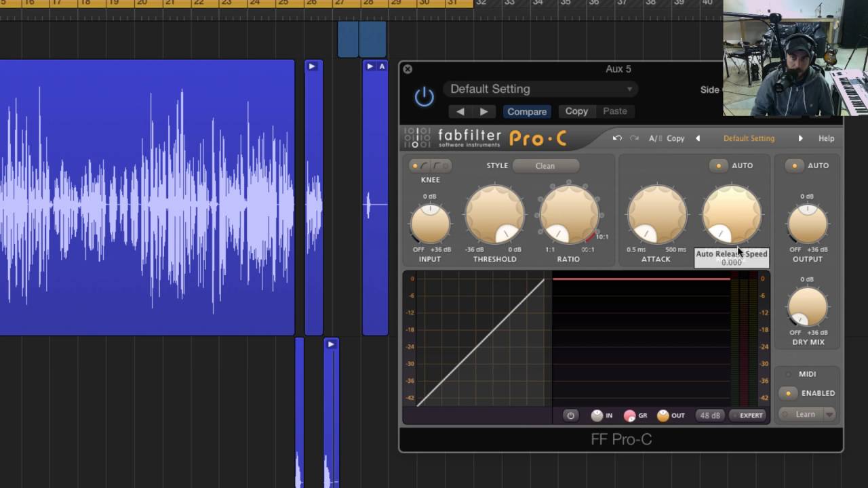Click the Compare button
Viewport: 868px width, 488px height.
pyautogui.click(x=527, y=111)
